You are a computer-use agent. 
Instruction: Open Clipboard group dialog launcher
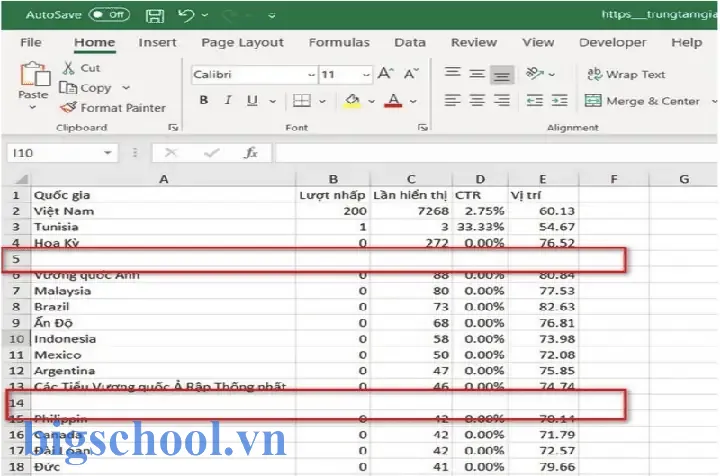(173, 128)
